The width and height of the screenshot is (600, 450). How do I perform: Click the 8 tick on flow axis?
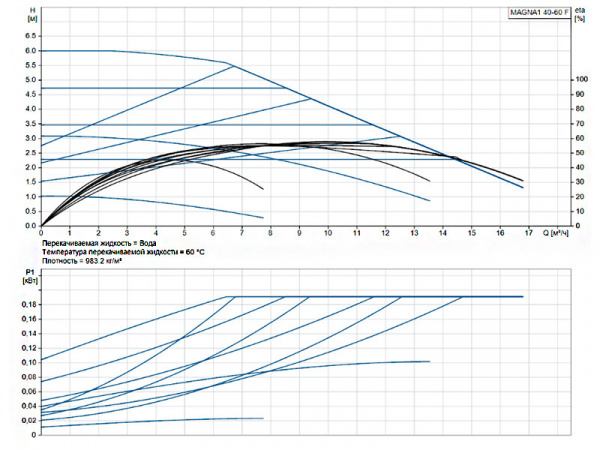pos(271,233)
